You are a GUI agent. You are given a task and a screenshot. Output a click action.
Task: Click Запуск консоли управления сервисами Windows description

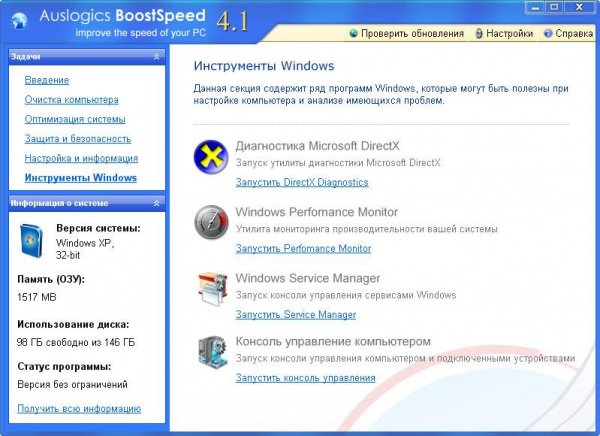pos(346,295)
